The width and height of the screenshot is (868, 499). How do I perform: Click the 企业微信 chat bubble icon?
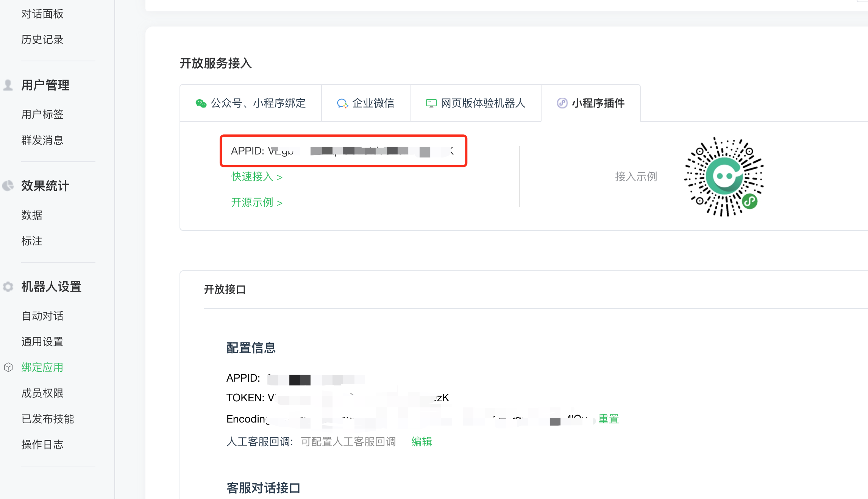coord(342,103)
